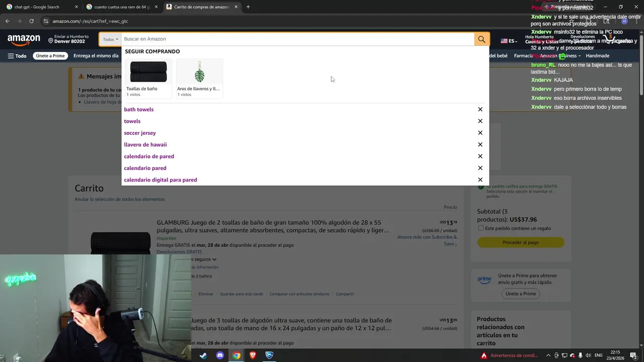The height and width of the screenshot is (362, 644).
Task: Open a new browser tab
Action: [248, 7]
